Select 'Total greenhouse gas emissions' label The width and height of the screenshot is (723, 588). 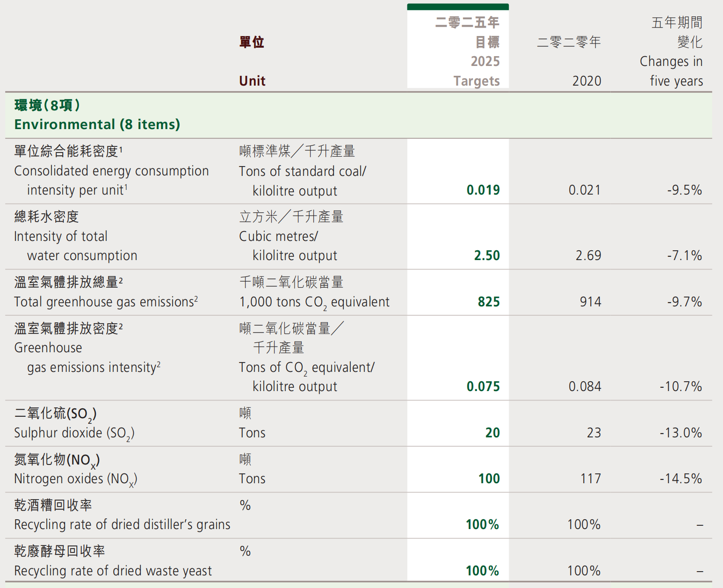pos(106,302)
